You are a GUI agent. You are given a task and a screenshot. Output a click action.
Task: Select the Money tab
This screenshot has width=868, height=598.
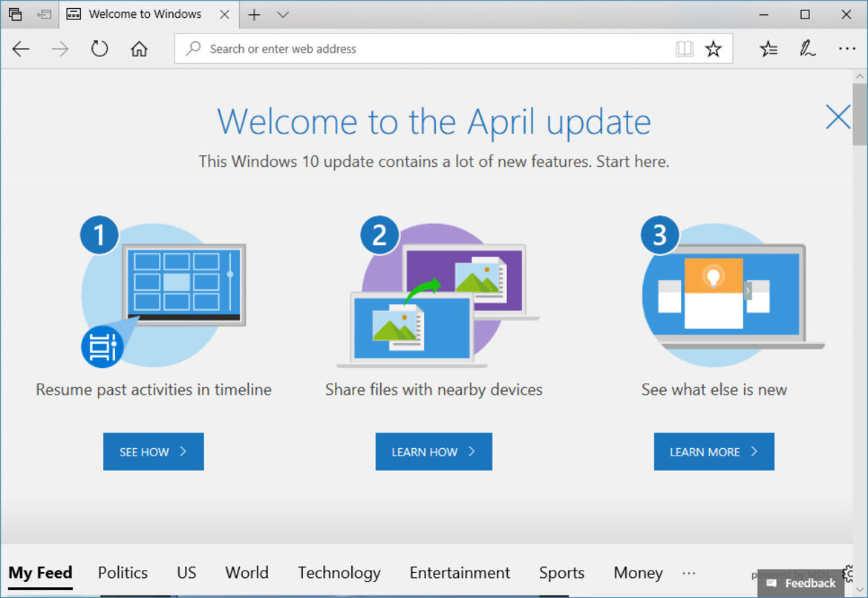638,573
